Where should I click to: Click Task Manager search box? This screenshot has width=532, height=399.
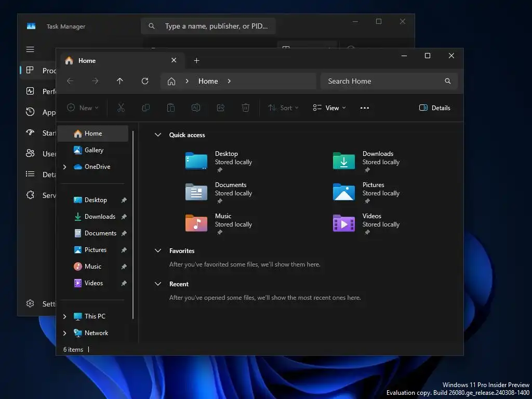pyautogui.click(x=208, y=26)
